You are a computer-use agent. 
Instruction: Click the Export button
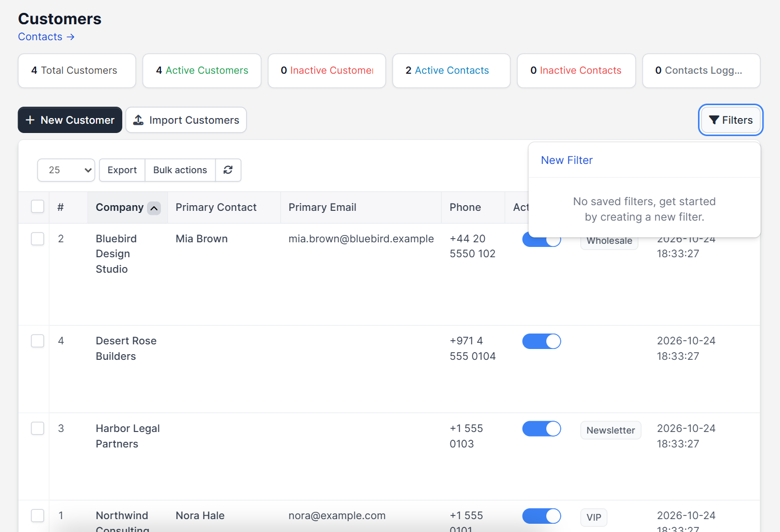click(122, 170)
